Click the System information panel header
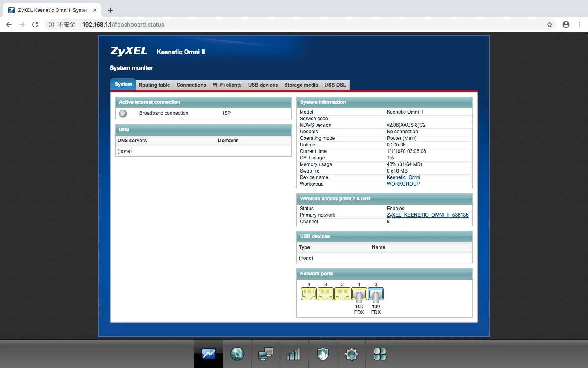 [x=385, y=102]
